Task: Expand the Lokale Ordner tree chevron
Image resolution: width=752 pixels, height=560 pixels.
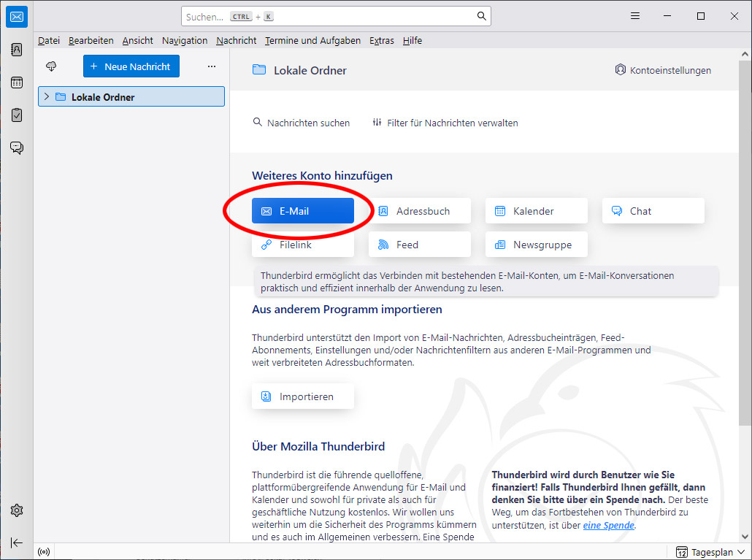Action: (x=47, y=96)
